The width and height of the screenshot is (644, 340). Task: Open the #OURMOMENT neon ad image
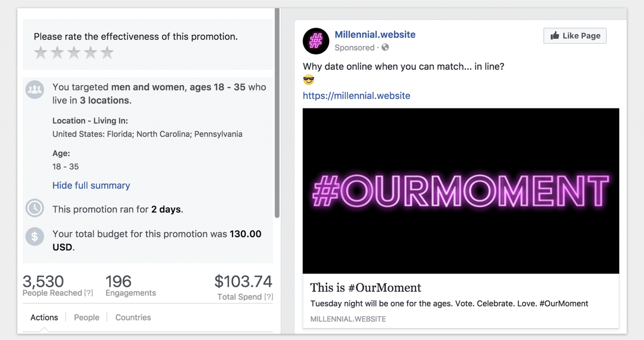click(x=461, y=191)
